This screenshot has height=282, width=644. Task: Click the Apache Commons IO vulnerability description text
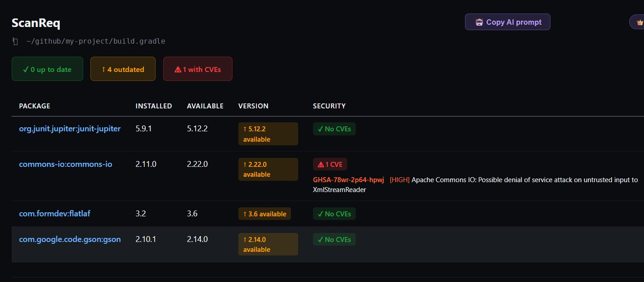pyautogui.click(x=475, y=185)
